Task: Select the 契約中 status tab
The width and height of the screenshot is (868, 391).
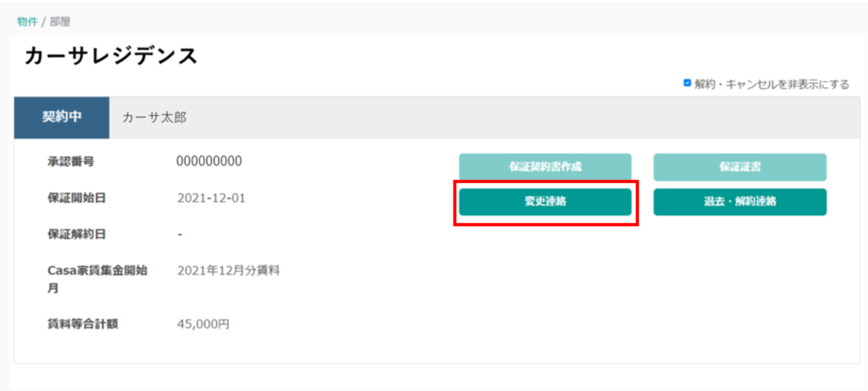Action: [x=62, y=117]
